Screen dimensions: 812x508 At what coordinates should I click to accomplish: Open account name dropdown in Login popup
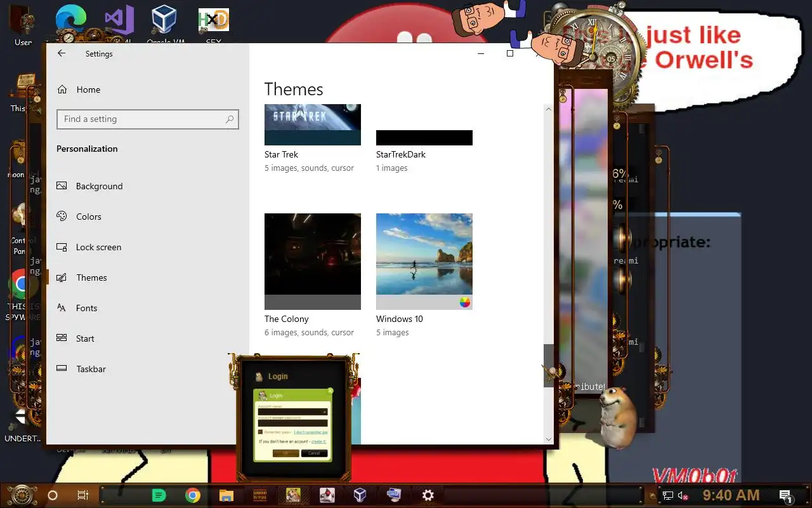tap(324, 412)
